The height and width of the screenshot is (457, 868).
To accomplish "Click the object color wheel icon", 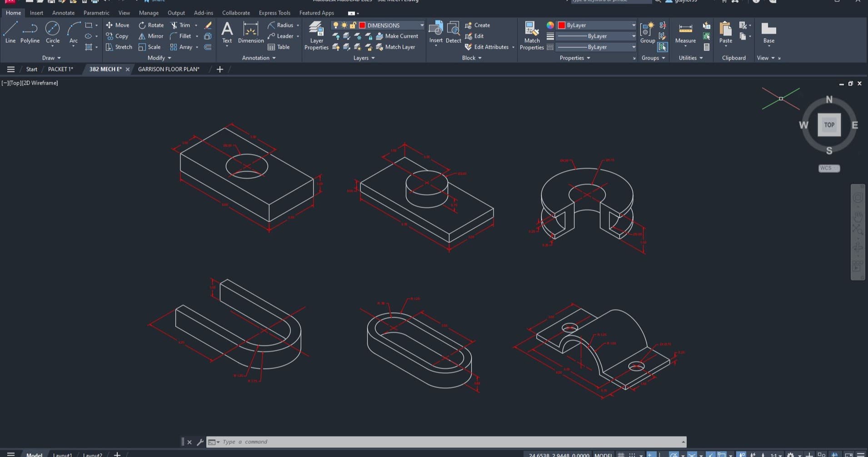I will tap(550, 25).
